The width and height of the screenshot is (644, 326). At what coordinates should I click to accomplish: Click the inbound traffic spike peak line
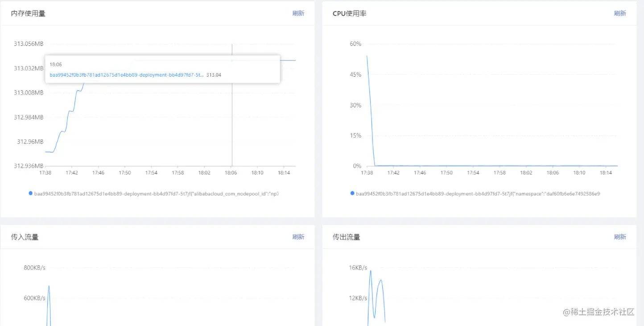tap(49, 286)
